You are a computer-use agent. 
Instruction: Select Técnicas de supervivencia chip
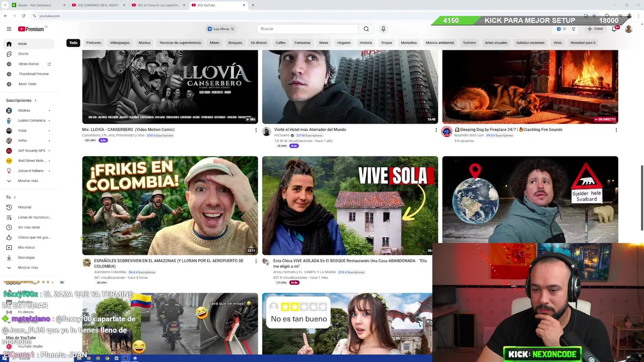click(x=180, y=43)
